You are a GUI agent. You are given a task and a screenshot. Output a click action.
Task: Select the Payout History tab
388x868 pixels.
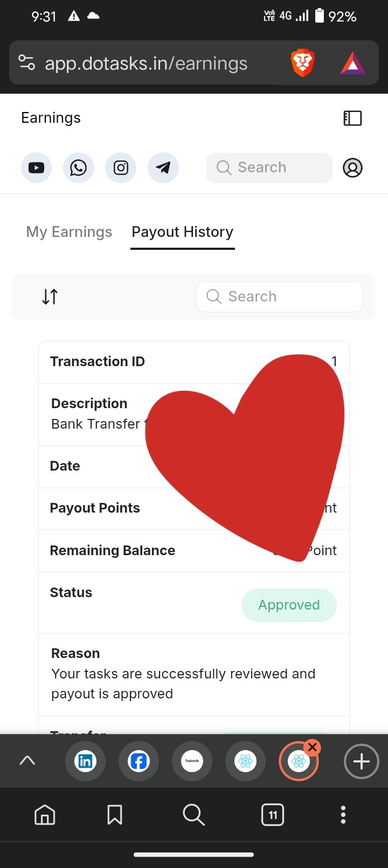click(183, 232)
